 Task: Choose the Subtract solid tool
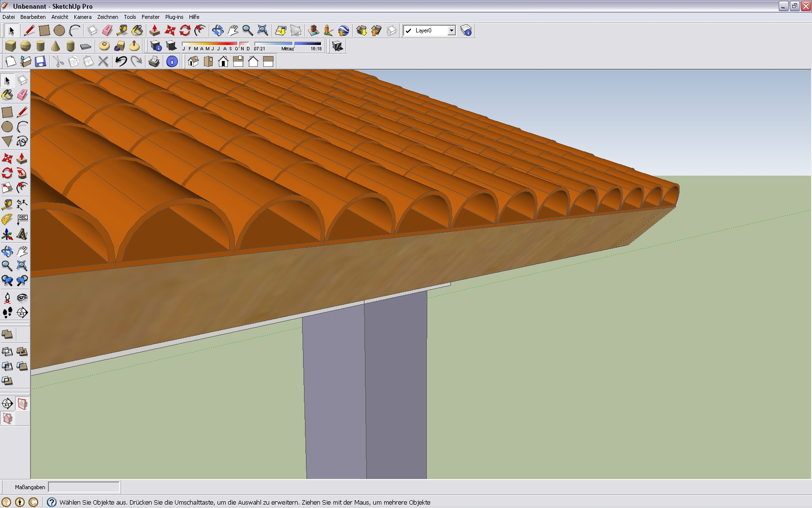(7, 366)
